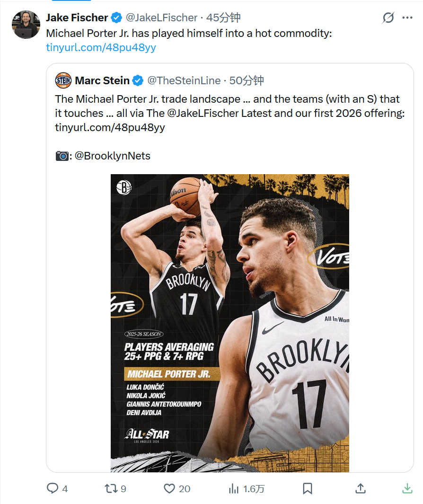Like the tweet with heart icon
This screenshot has width=423, height=504.
169,488
